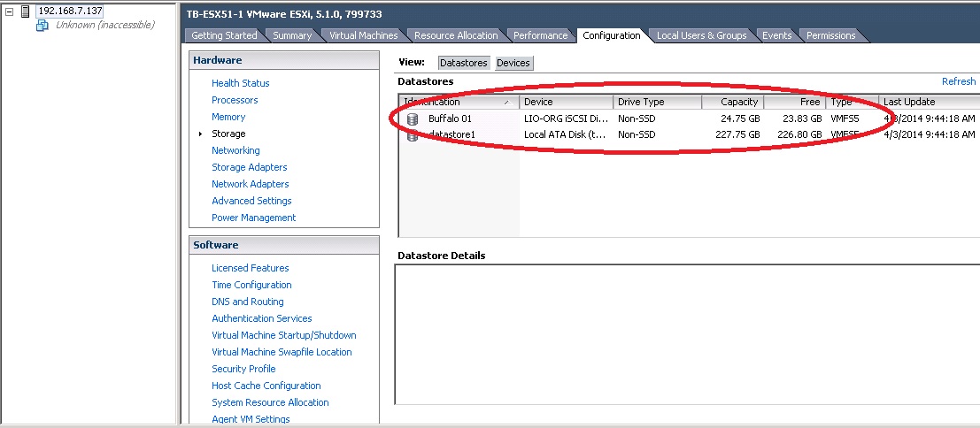Viewport: 980px width, 428px height.
Task: Open the Virtual Machines tab
Action: [363, 35]
